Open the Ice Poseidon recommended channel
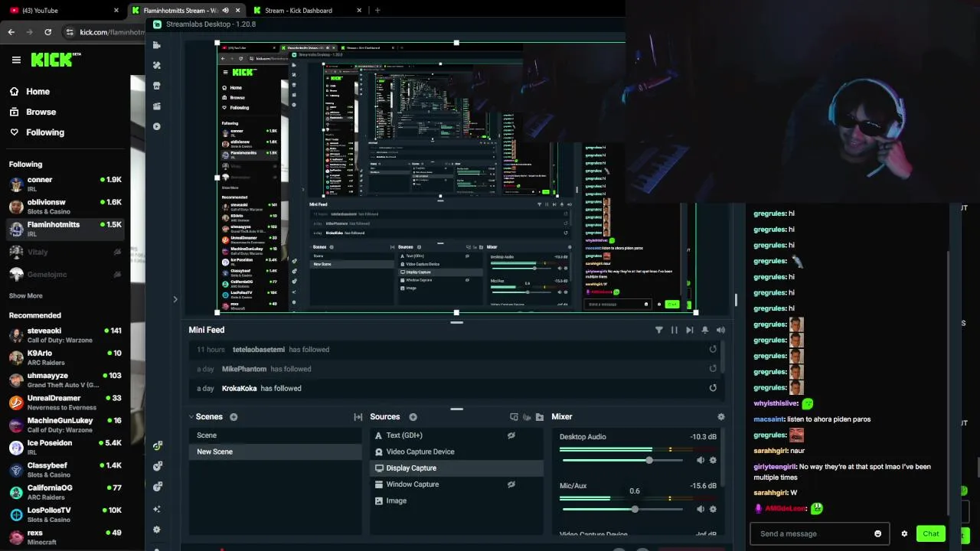 66,447
